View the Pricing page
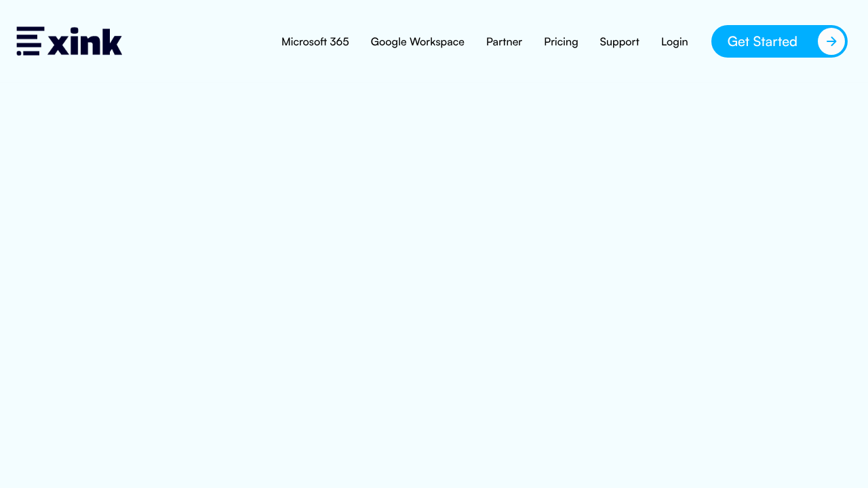The height and width of the screenshot is (488, 868). pos(561,42)
